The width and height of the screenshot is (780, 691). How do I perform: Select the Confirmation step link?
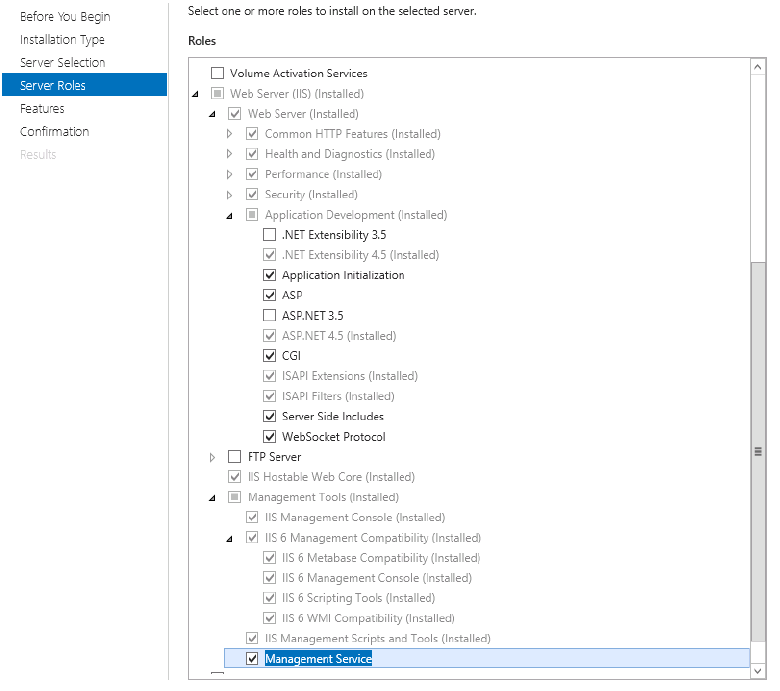(x=55, y=131)
